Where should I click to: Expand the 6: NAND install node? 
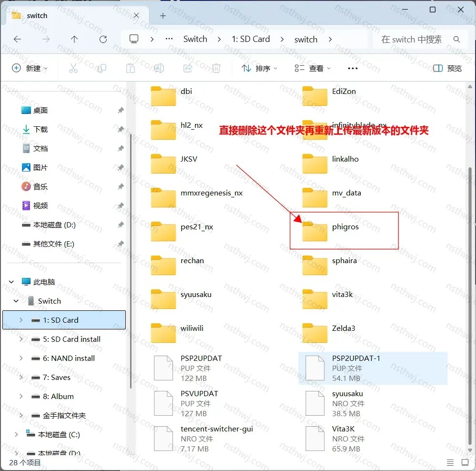tap(21, 358)
